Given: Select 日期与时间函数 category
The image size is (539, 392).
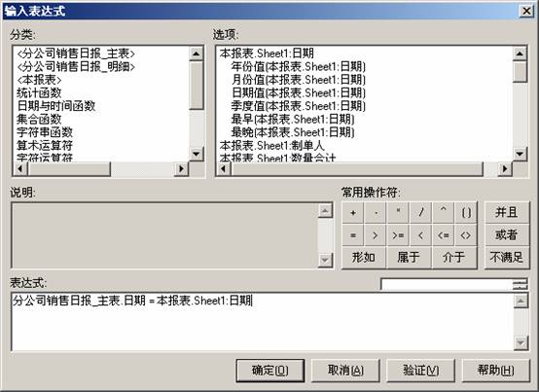Looking at the screenshot, I should (56, 106).
